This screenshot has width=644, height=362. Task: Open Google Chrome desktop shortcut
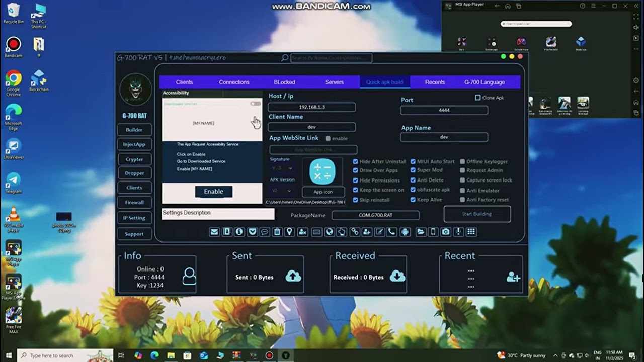pos(14,83)
